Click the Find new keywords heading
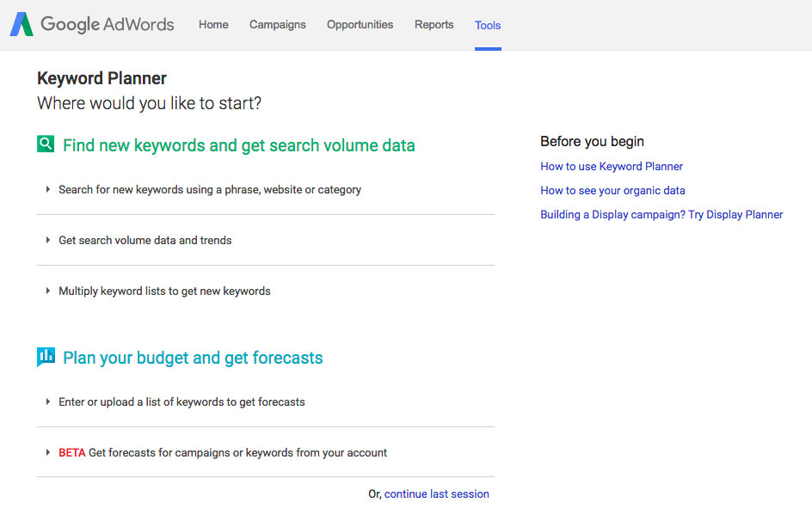Image resolution: width=812 pixels, height=515 pixels. (238, 145)
